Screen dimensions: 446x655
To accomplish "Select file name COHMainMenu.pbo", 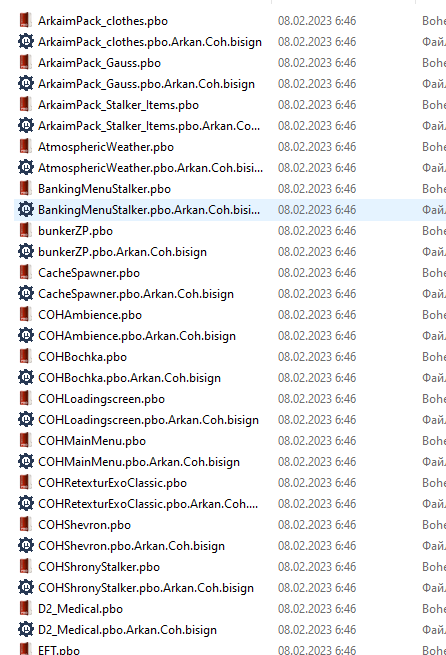I will (x=92, y=441).
